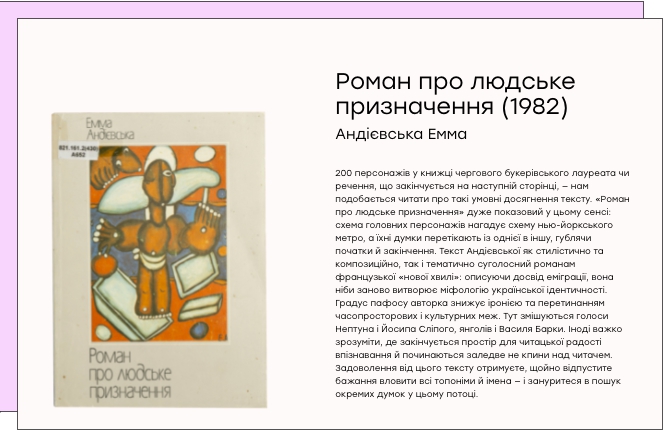
Task: Click the line starting 'Градус пафосу авторка'
Action: pyautogui.click(x=470, y=303)
